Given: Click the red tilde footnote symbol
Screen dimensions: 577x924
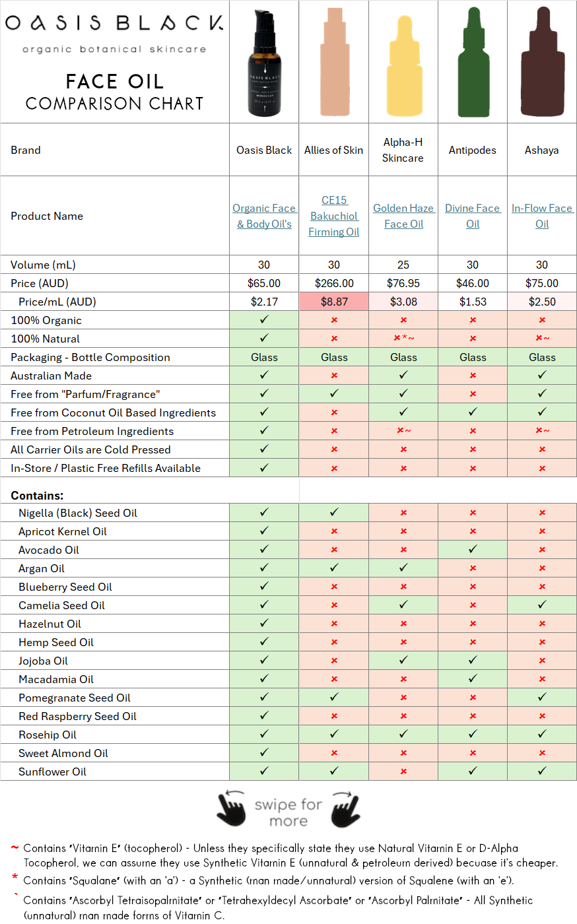Looking at the screenshot, I should 13,847.
